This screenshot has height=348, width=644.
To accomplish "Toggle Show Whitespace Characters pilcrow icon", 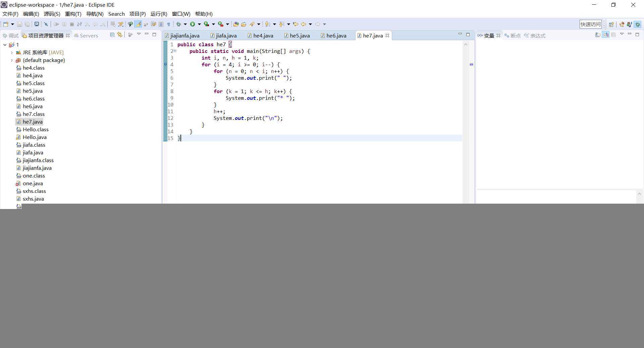I will tap(169, 24).
